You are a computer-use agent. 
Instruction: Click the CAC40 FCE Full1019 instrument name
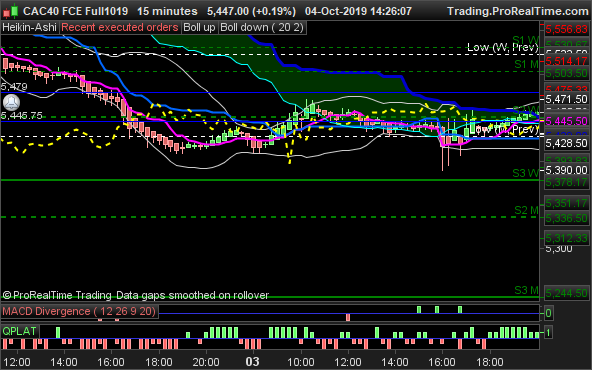(76, 11)
